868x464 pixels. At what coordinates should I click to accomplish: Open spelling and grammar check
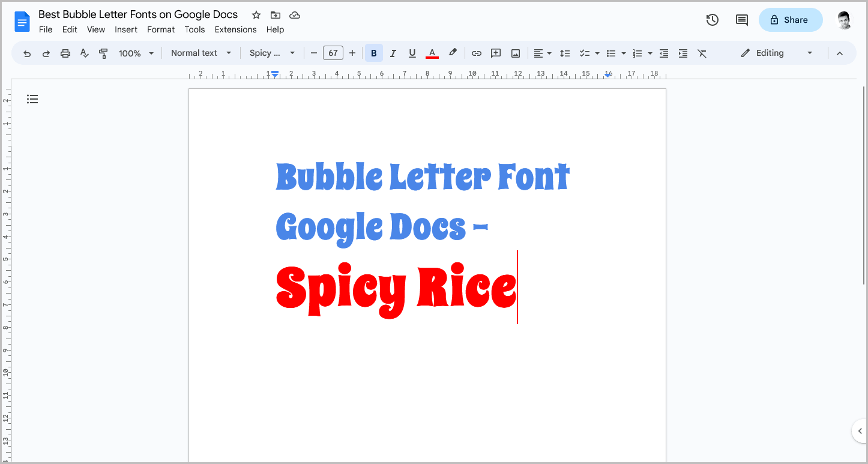84,53
